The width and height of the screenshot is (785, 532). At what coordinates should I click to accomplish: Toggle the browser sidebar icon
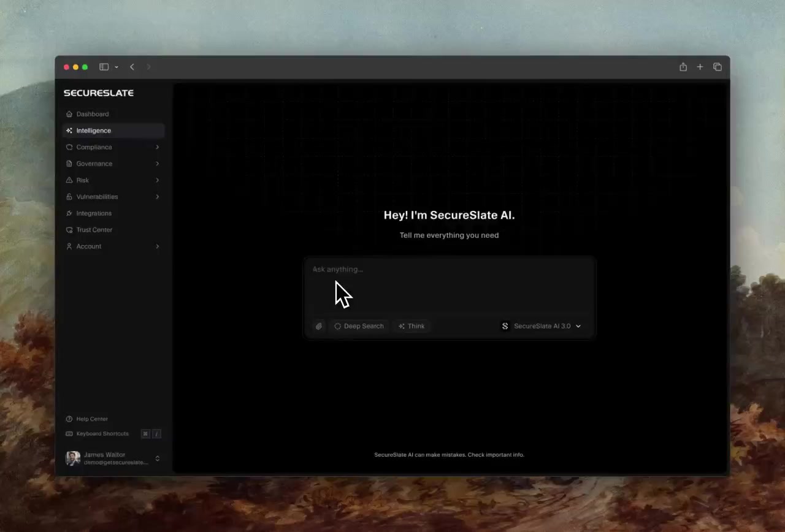(x=104, y=67)
